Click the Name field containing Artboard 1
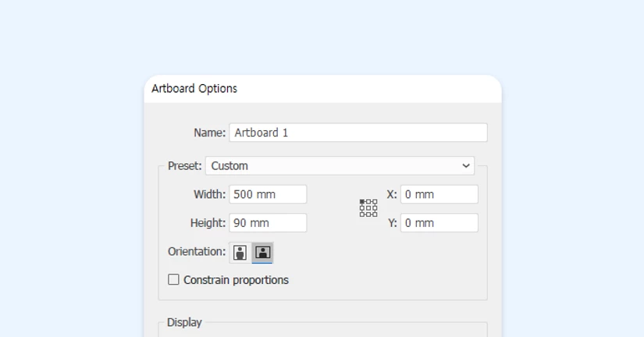 358,133
